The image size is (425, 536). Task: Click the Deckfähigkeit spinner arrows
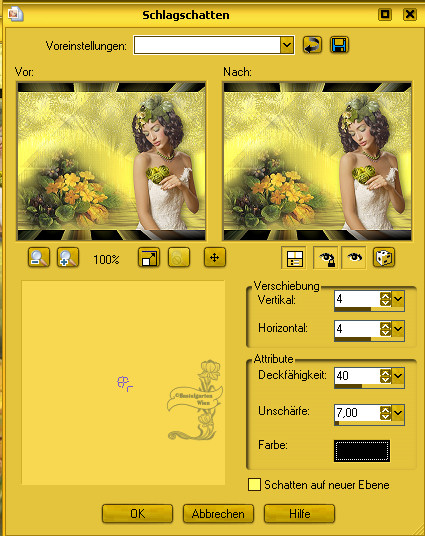[385, 376]
